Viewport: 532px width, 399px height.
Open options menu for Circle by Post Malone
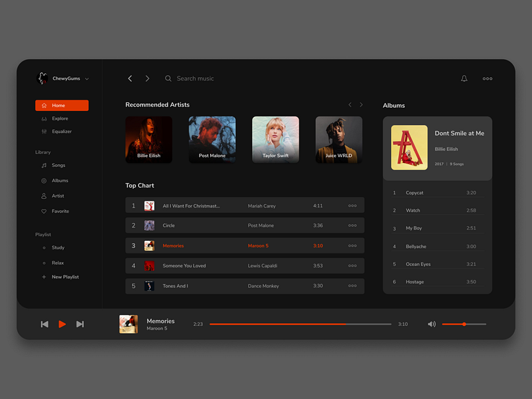(x=352, y=225)
